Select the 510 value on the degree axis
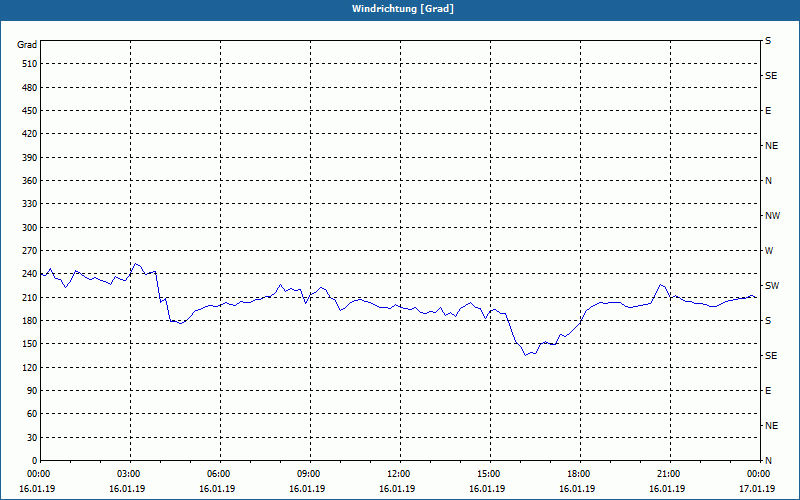800x500 pixels. pyautogui.click(x=30, y=64)
